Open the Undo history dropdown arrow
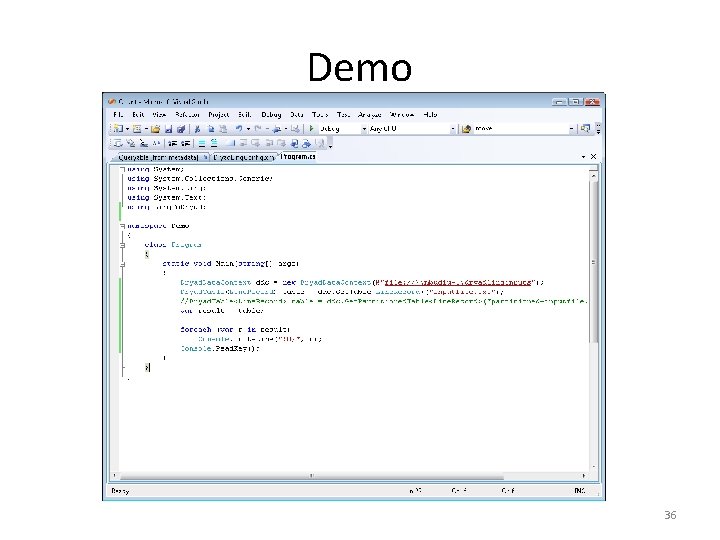 pyautogui.click(x=248, y=129)
